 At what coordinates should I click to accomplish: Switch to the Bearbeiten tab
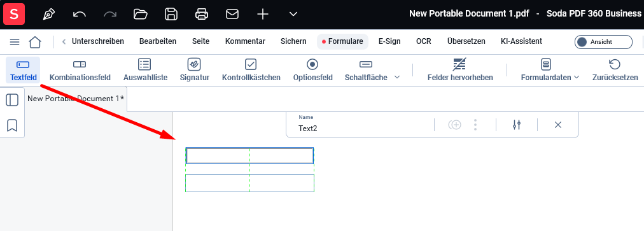tap(158, 41)
